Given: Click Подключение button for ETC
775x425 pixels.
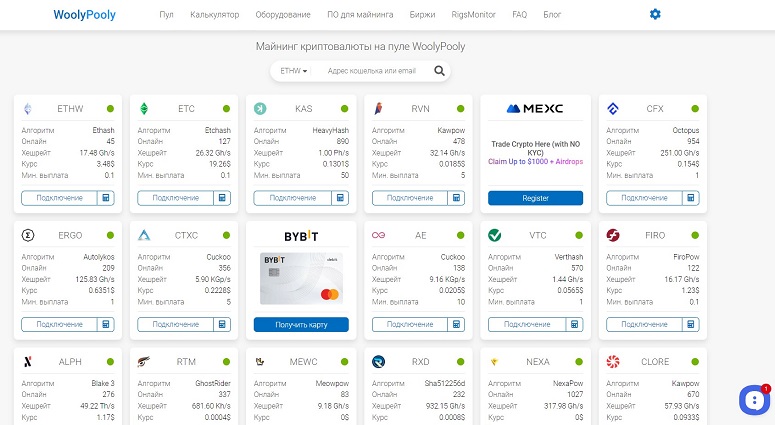Looking at the screenshot, I should [175, 198].
